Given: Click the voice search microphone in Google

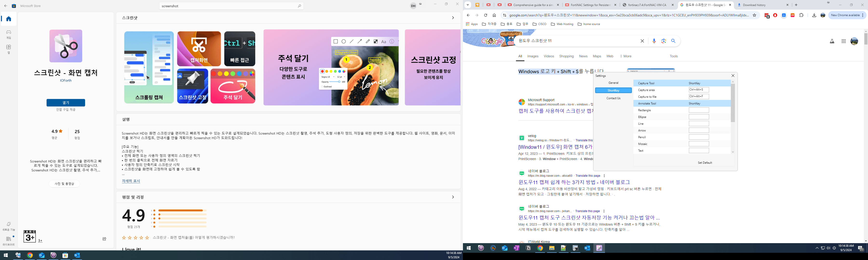Looking at the screenshot, I should pos(654,41).
